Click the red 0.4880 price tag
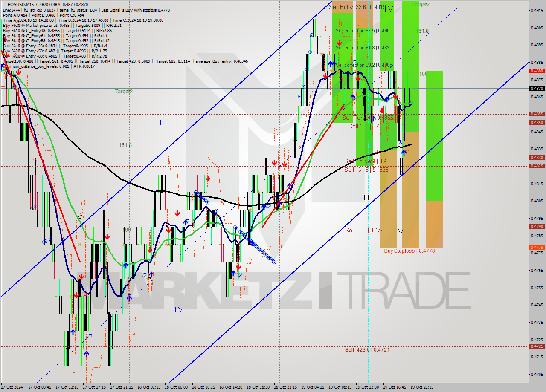The height and width of the screenshot is (392, 546). (x=537, y=71)
